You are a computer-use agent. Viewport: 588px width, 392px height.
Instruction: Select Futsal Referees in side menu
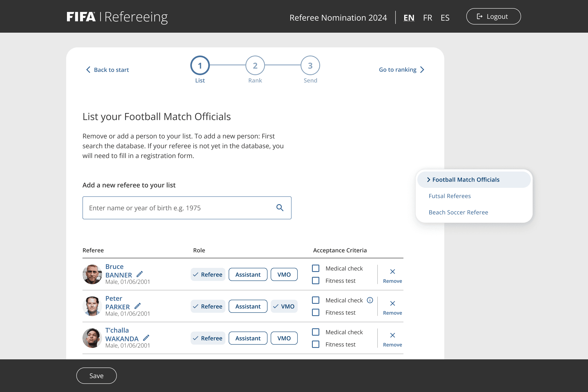450,196
